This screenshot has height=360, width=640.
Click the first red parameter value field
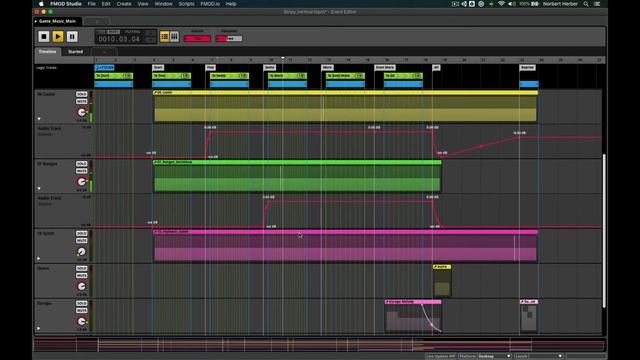click(x=197, y=38)
